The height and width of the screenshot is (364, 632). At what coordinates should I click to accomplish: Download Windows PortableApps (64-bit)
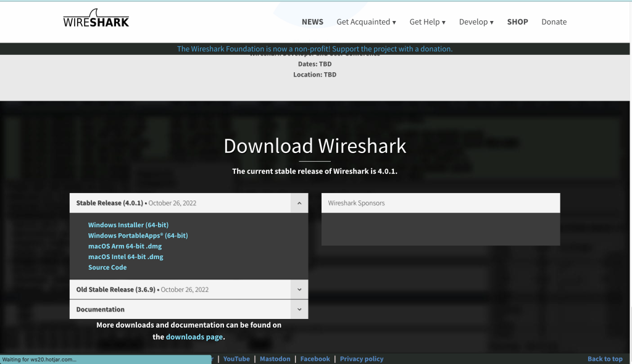[138, 236]
